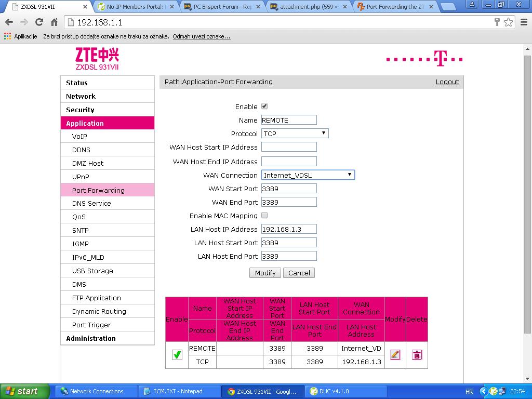Viewport: 532px width, 399px height.
Task: Toggle the Enable checkbox for port forwarding
Action: click(264, 106)
